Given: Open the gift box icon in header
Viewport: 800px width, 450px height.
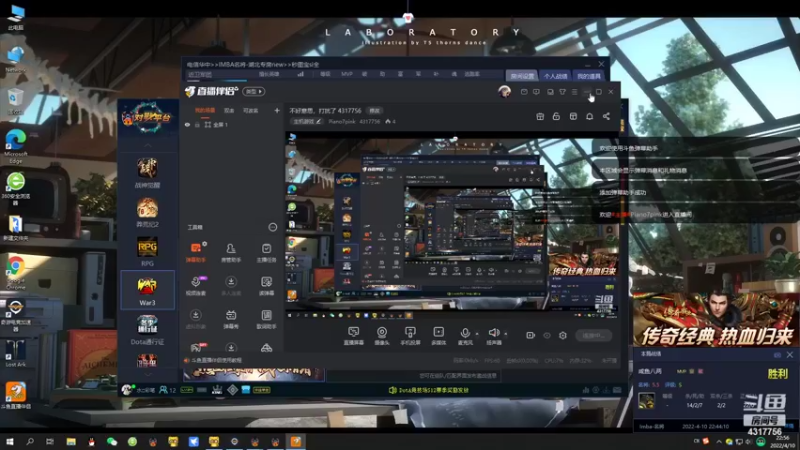Looking at the screenshot, I should [x=540, y=116].
